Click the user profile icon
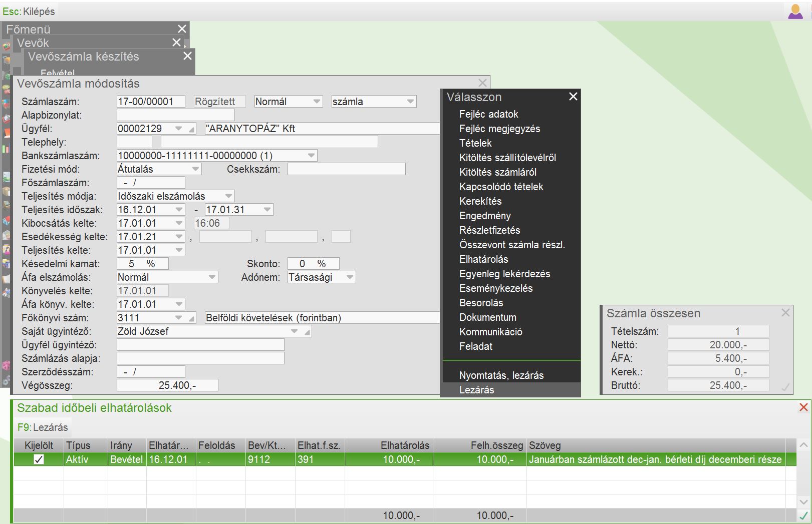 point(795,12)
